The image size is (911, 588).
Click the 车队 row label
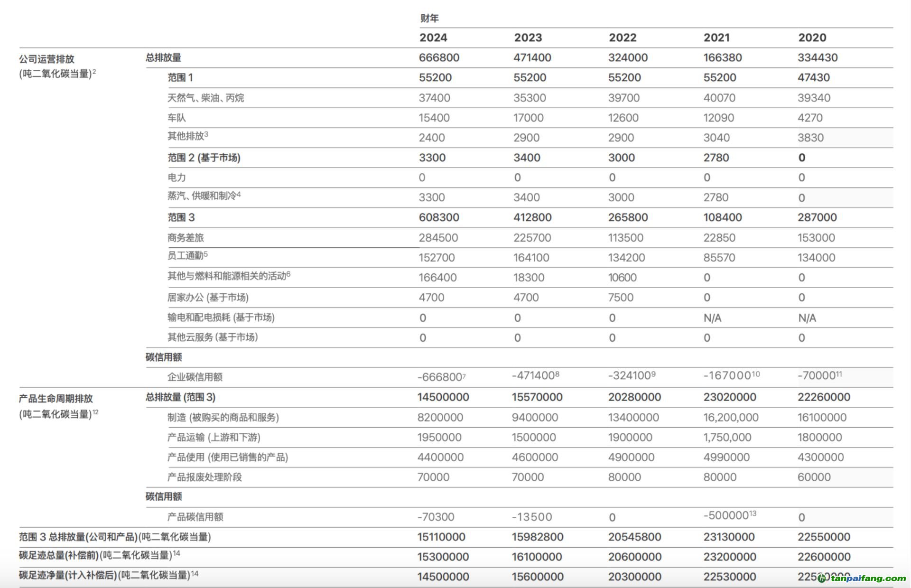(x=177, y=118)
